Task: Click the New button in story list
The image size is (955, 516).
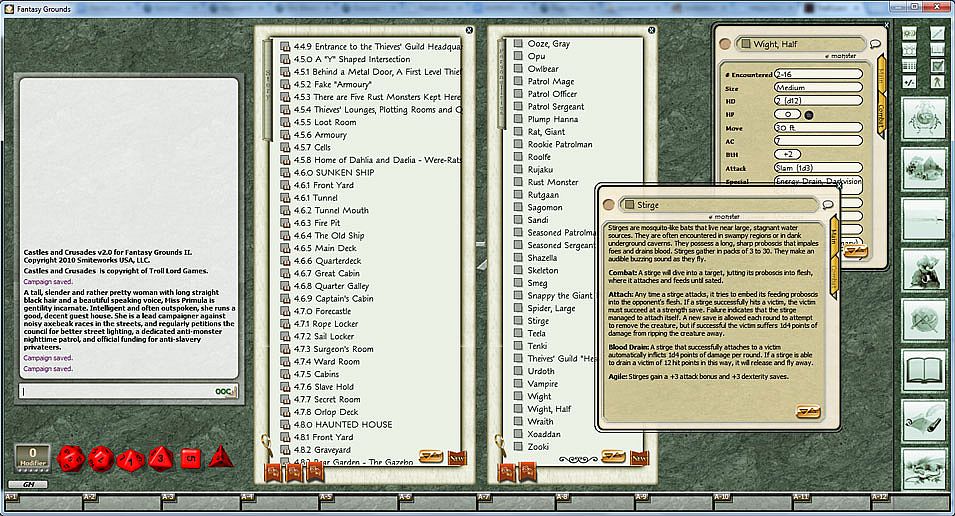Action: pyautogui.click(x=457, y=456)
